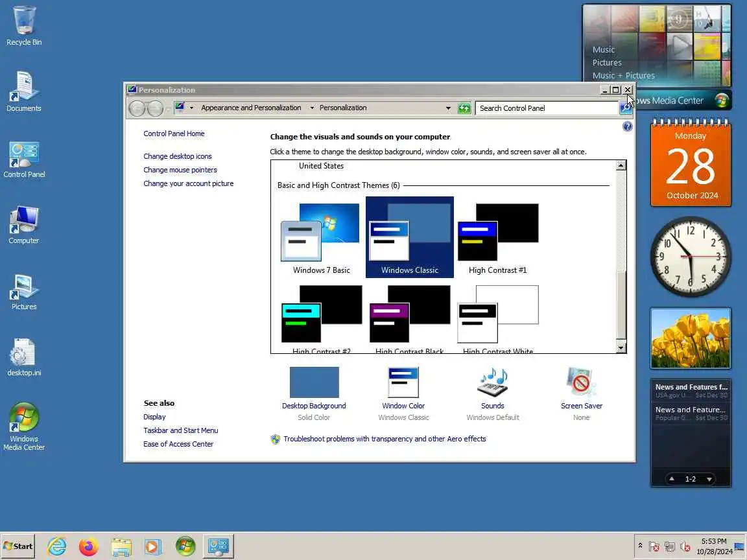The height and width of the screenshot is (560, 747).
Task: Click the theme list scroll down arrow
Action: point(621,347)
